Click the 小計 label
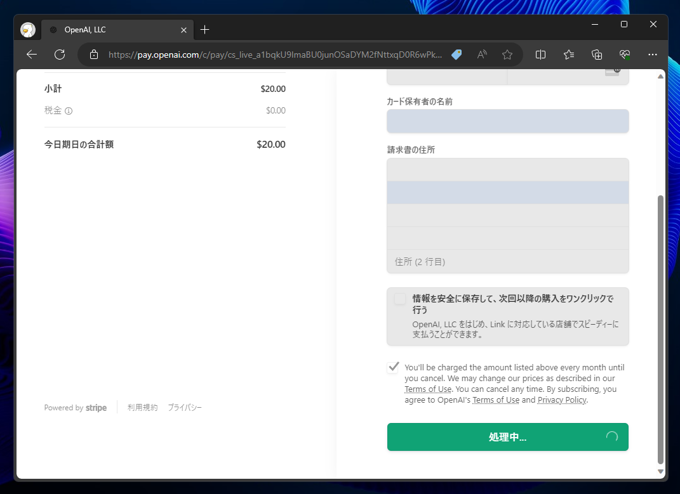Image resolution: width=680 pixels, height=494 pixels. click(x=53, y=89)
